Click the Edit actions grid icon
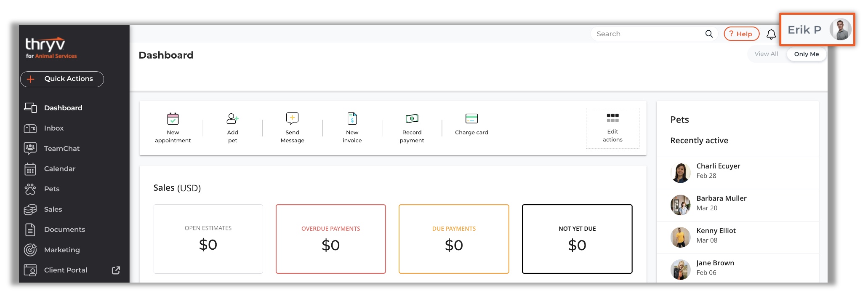The height and width of the screenshot is (299, 868). point(613,118)
